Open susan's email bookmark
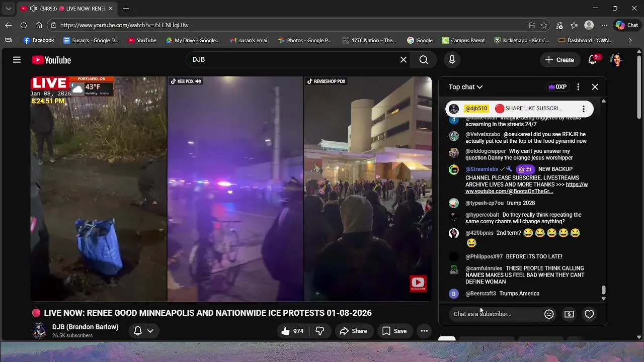 pyautogui.click(x=249, y=40)
